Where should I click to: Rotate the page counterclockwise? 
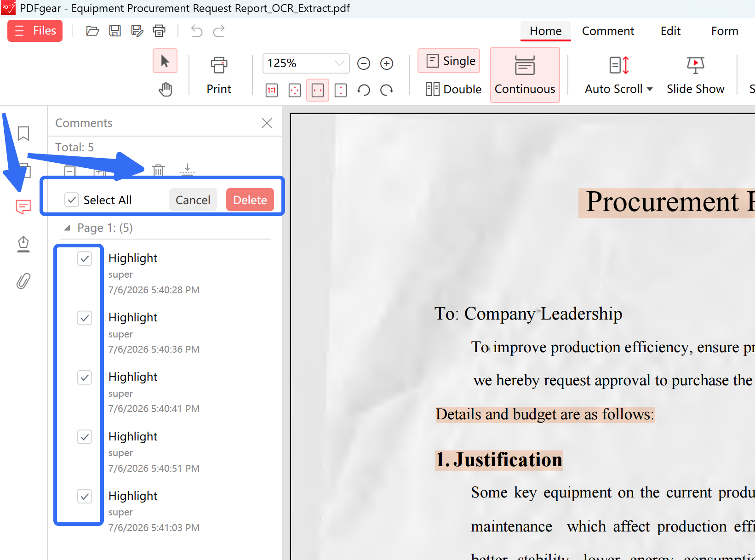pyautogui.click(x=364, y=90)
